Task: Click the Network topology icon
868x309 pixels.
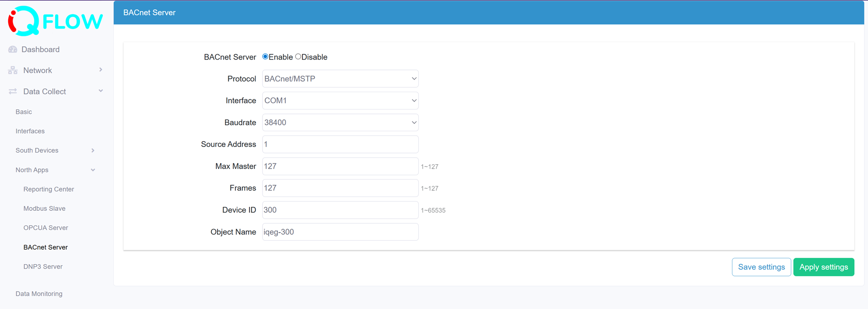Action: coord(13,70)
